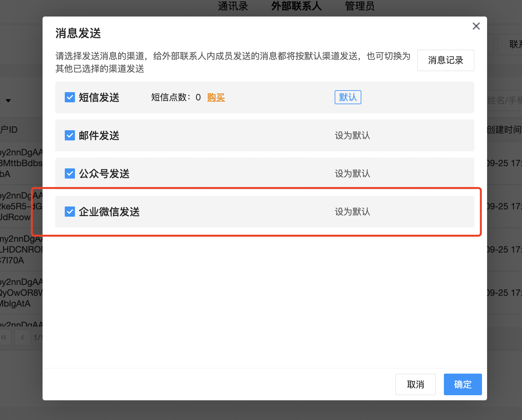This screenshot has width=522, height=420.
Task: Set 公众号发送 as default channel
Action: (x=352, y=173)
